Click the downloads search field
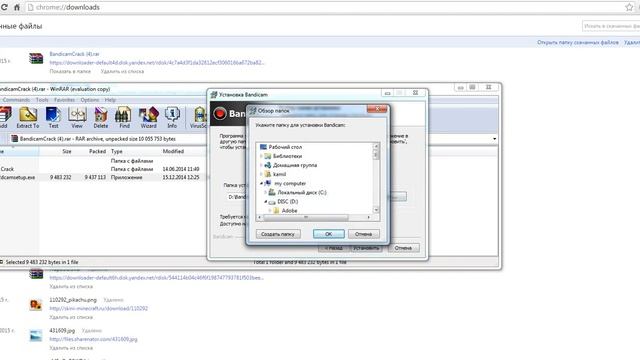 [x=611, y=26]
